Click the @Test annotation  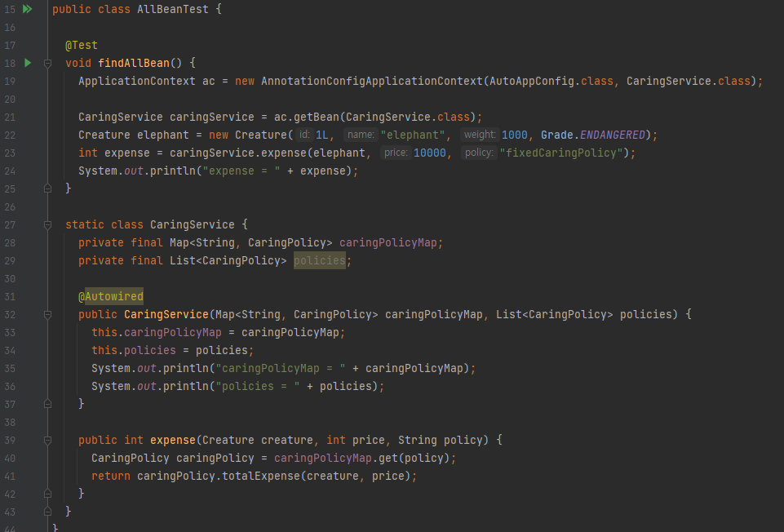(82, 45)
